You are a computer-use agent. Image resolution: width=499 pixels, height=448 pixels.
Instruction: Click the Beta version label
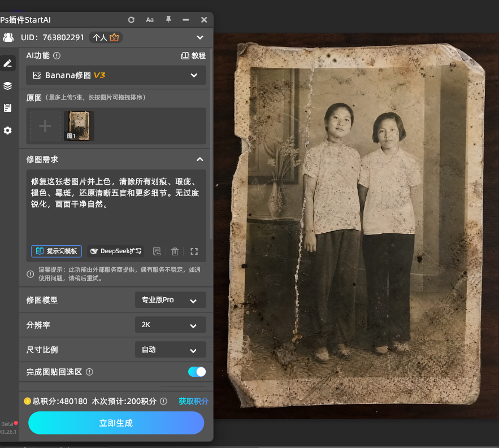[7, 424]
